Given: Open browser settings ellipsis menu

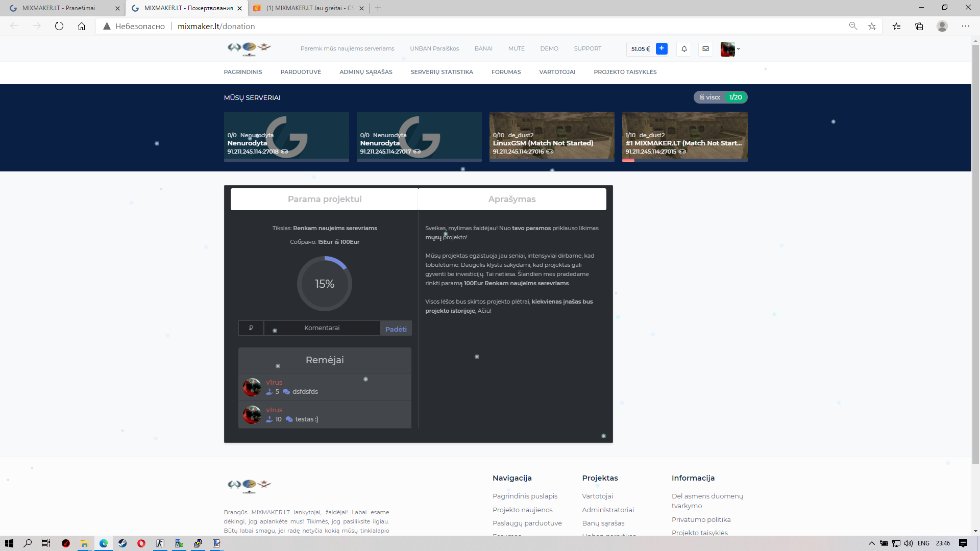Looking at the screenshot, I should coord(966,26).
